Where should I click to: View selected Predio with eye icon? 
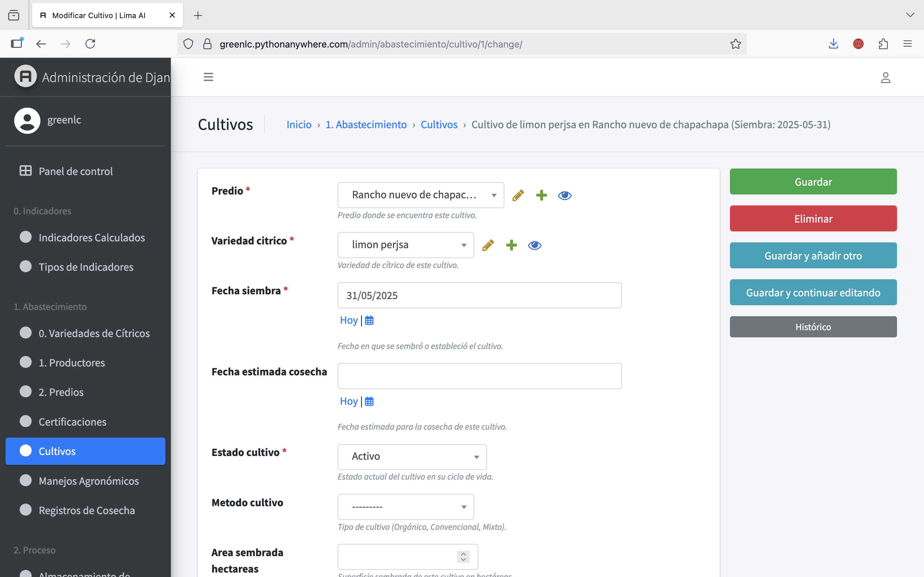click(564, 196)
